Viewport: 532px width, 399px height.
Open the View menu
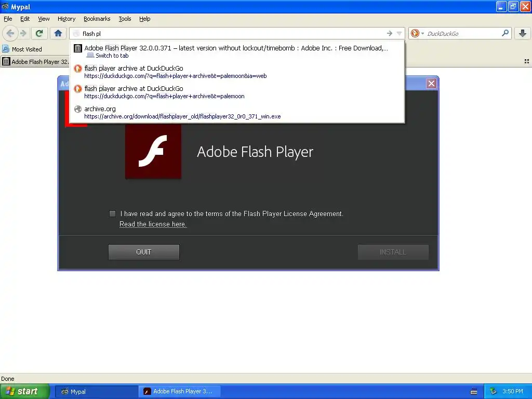[44, 19]
